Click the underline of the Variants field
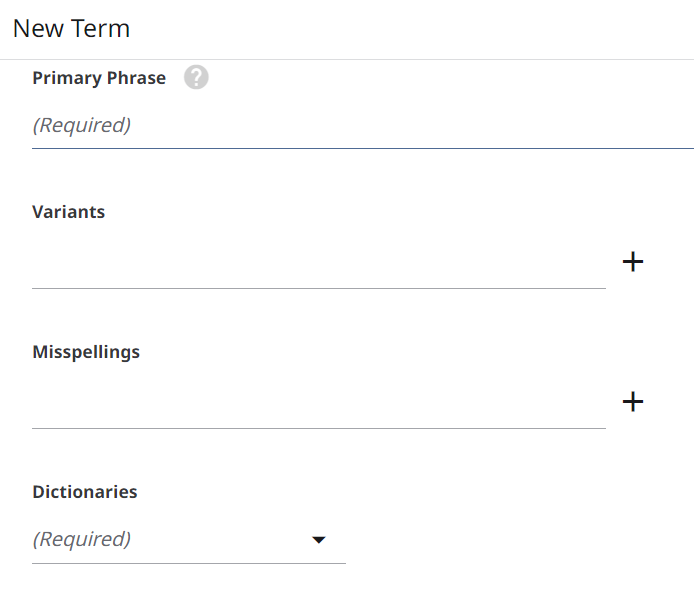Screen dimensions: 694x590 coord(318,288)
